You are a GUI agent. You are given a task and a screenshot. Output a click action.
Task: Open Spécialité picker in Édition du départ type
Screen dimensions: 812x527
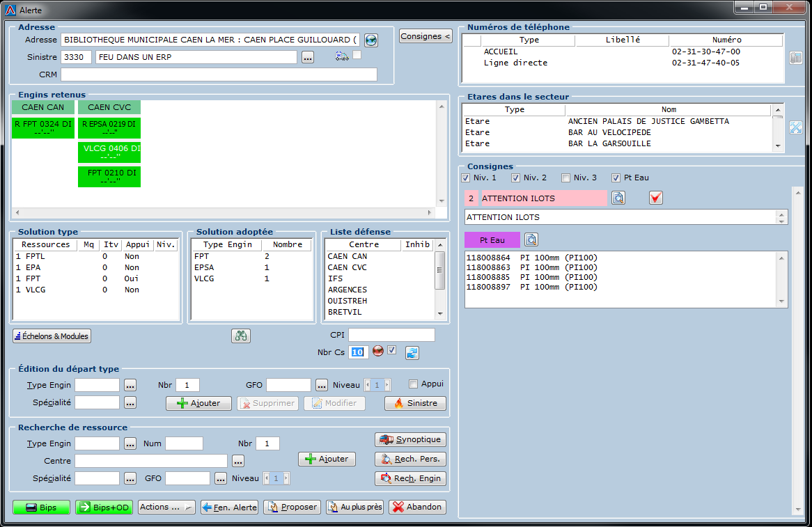click(x=130, y=403)
